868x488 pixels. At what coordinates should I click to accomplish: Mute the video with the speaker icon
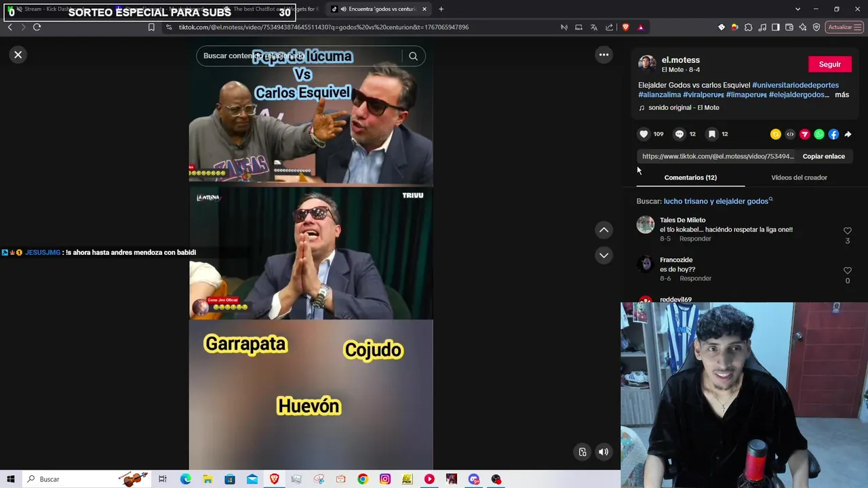click(604, 452)
